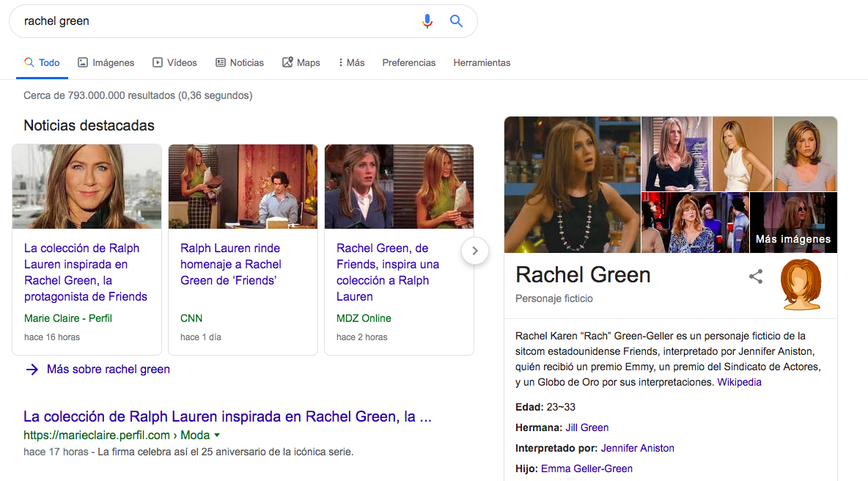Open Jennifer Aniston link

(x=637, y=448)
